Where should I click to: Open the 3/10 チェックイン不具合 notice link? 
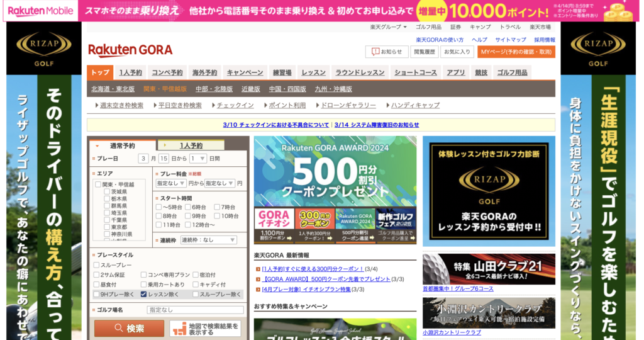point(276,125)
